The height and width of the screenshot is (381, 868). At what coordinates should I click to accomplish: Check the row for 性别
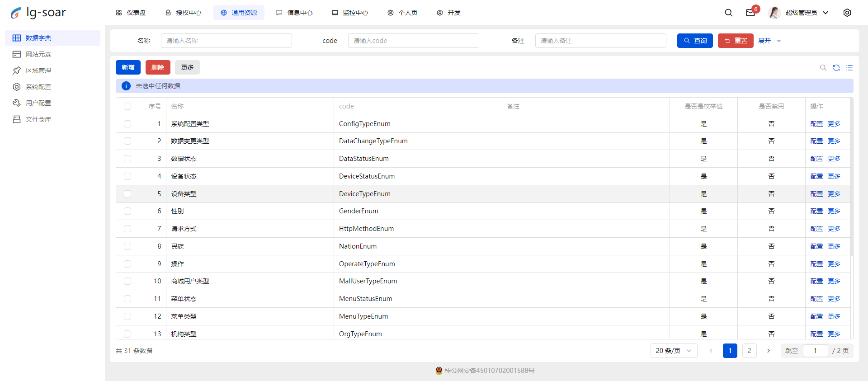(127, 211)
